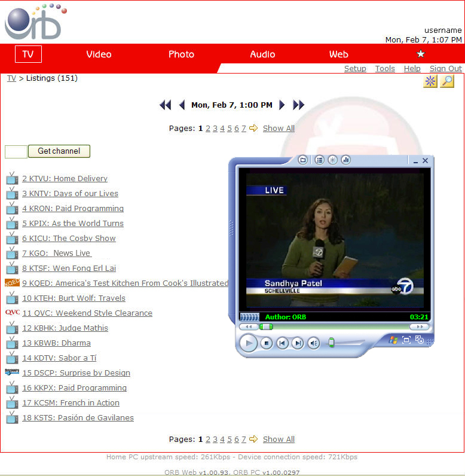The image size is (465, 476).
Task: Open 14 KDTV: Sabor a Ti
Action: pos(59,358)
